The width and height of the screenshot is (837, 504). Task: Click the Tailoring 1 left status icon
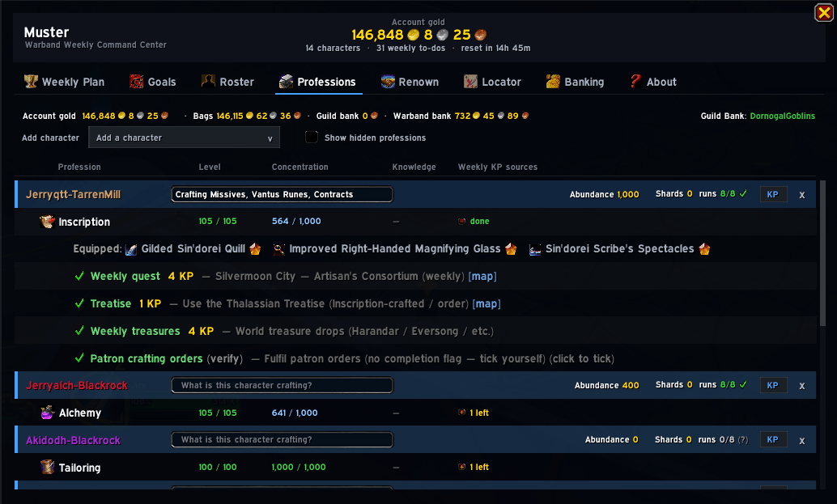coord(461,467)
